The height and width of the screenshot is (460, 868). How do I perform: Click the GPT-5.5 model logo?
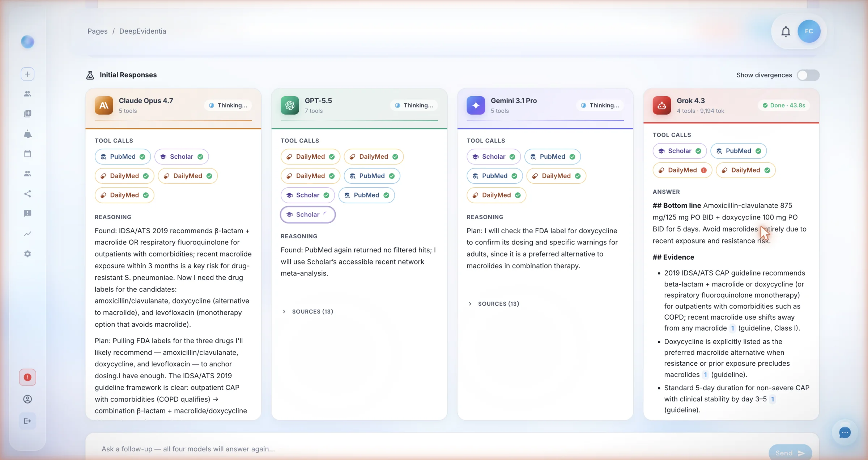point(290,105)
